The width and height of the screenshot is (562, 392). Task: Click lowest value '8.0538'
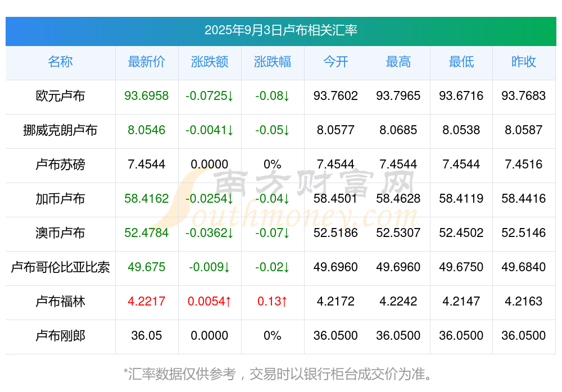(x=461, y=130)
